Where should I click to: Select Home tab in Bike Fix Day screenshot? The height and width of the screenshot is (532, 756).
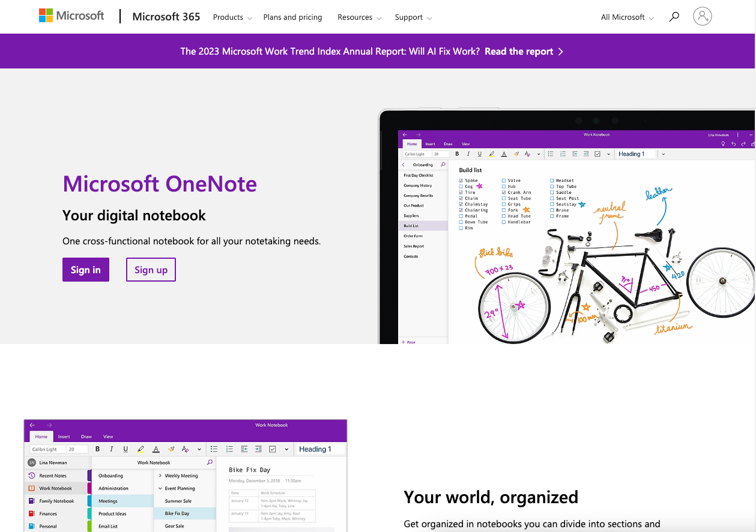[x=41, y=437]
